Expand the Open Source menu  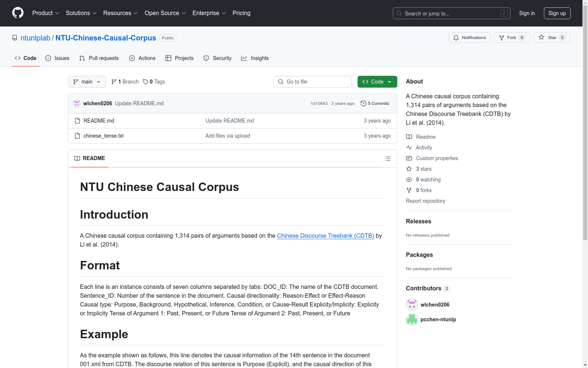tap(165, 13)
